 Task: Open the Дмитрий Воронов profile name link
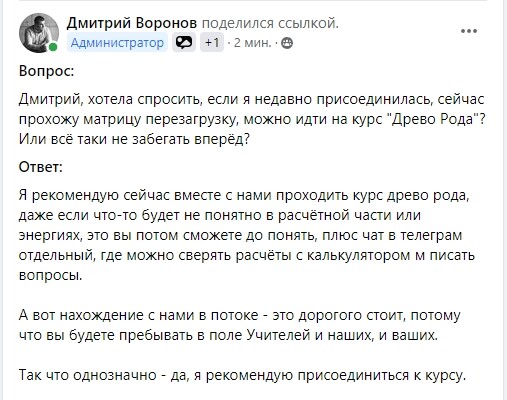(132, 23)
